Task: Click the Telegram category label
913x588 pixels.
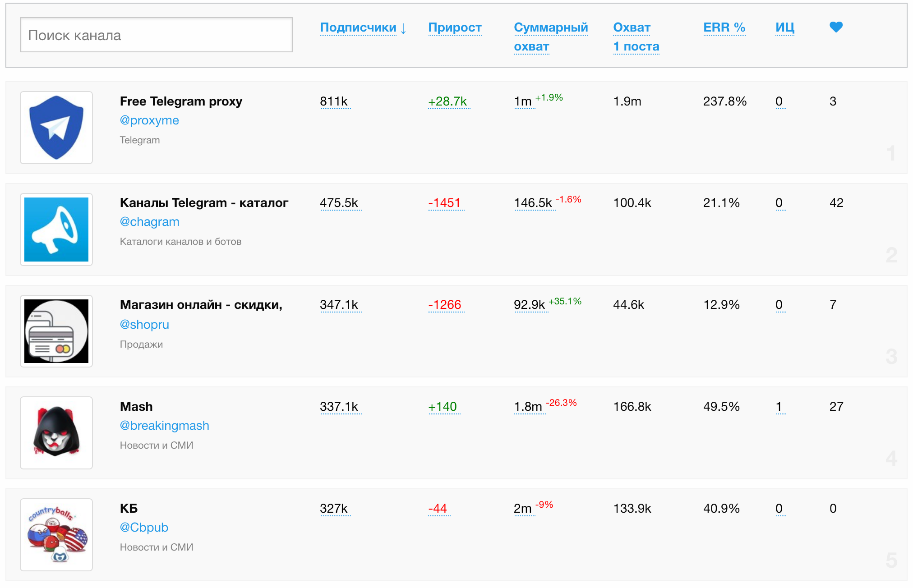Action: coord(140,140)
